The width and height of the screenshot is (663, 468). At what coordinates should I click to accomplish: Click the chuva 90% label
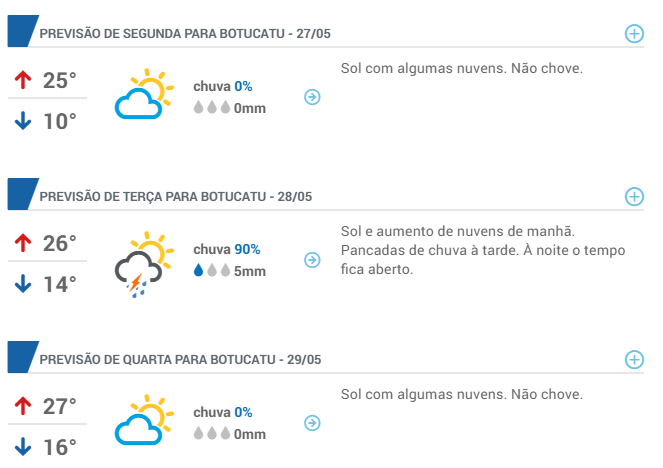click(x=227, y=249)
